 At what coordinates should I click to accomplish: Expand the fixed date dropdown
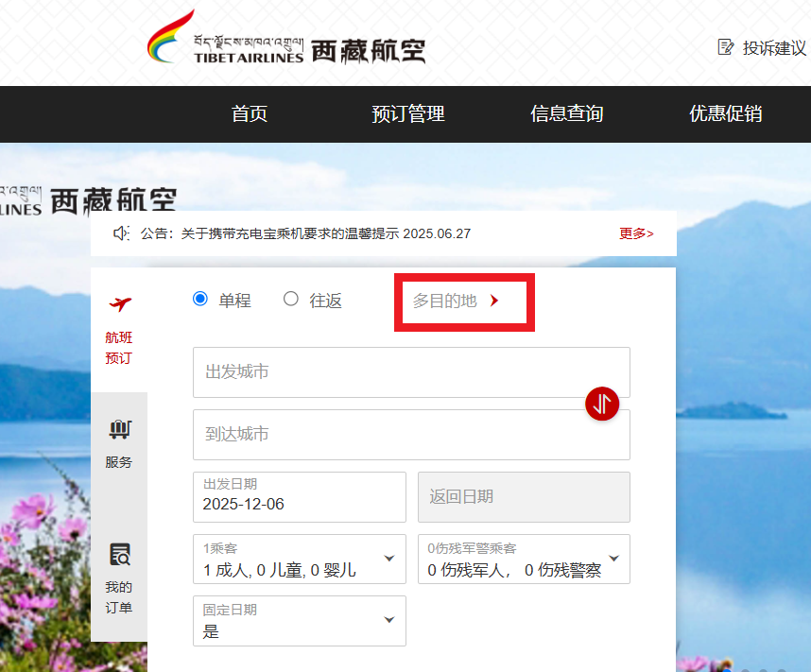(388, 621)
